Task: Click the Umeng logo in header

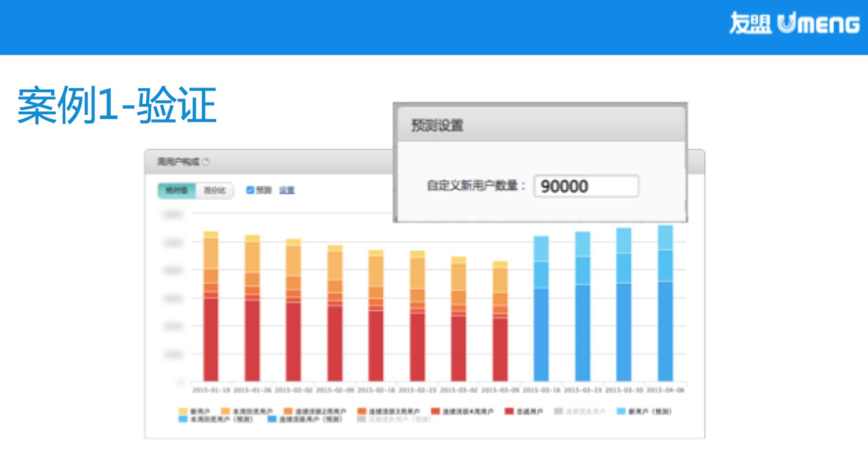Action: pyautogui.click(x=794, y=23)
